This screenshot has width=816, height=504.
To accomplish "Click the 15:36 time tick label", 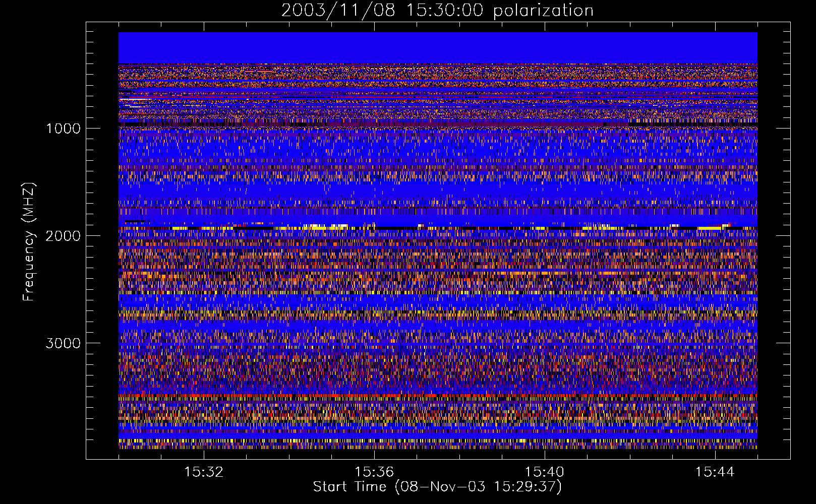I will point(374,472).
